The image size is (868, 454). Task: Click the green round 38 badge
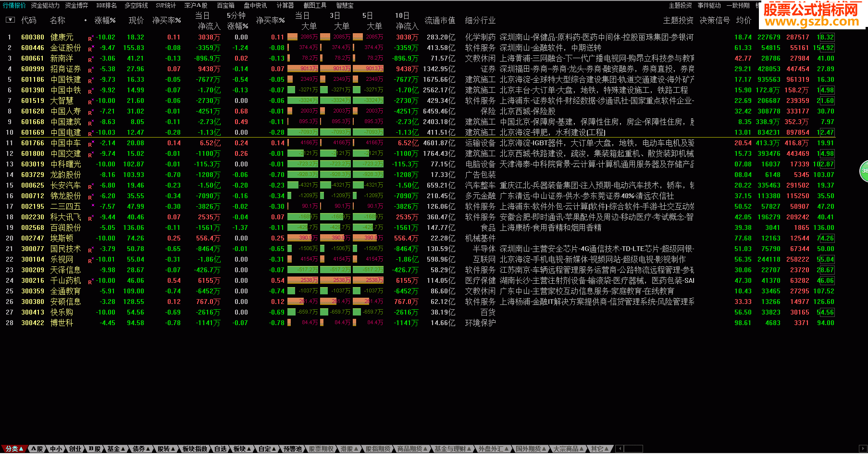864,171
